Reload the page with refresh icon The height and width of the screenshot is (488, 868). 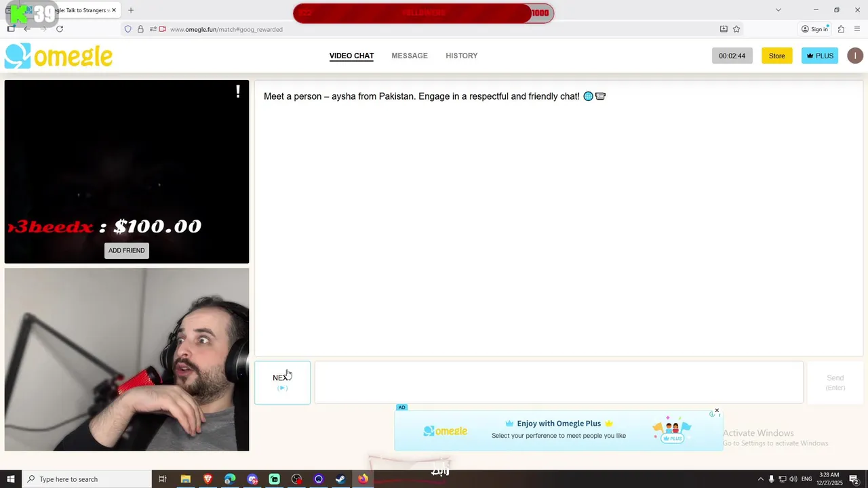coord(60,29)
